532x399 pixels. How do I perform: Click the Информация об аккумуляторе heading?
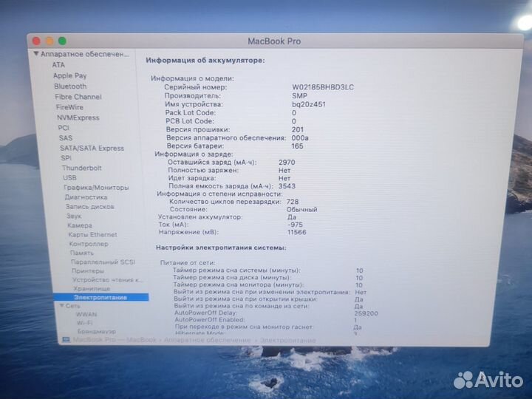click(205, 61)
